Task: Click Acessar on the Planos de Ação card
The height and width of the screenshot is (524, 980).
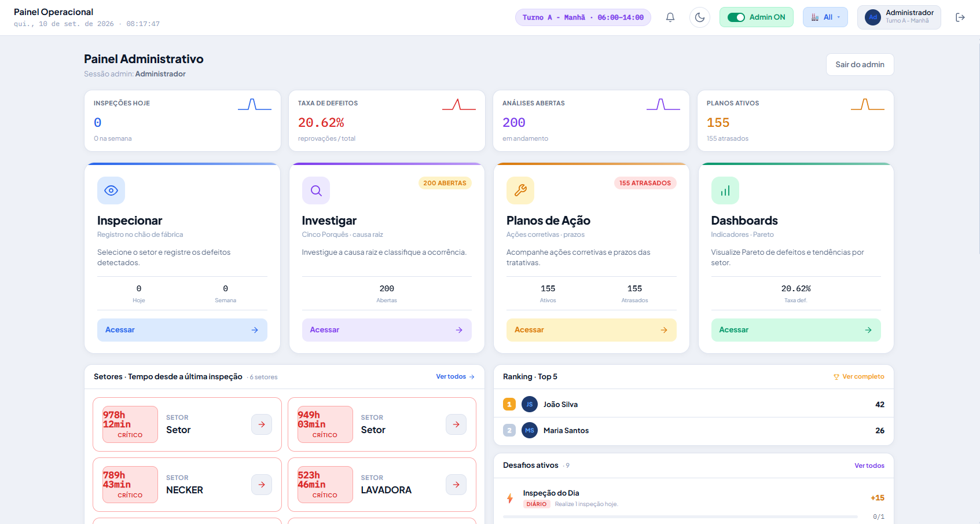Action: click(592, 330)
